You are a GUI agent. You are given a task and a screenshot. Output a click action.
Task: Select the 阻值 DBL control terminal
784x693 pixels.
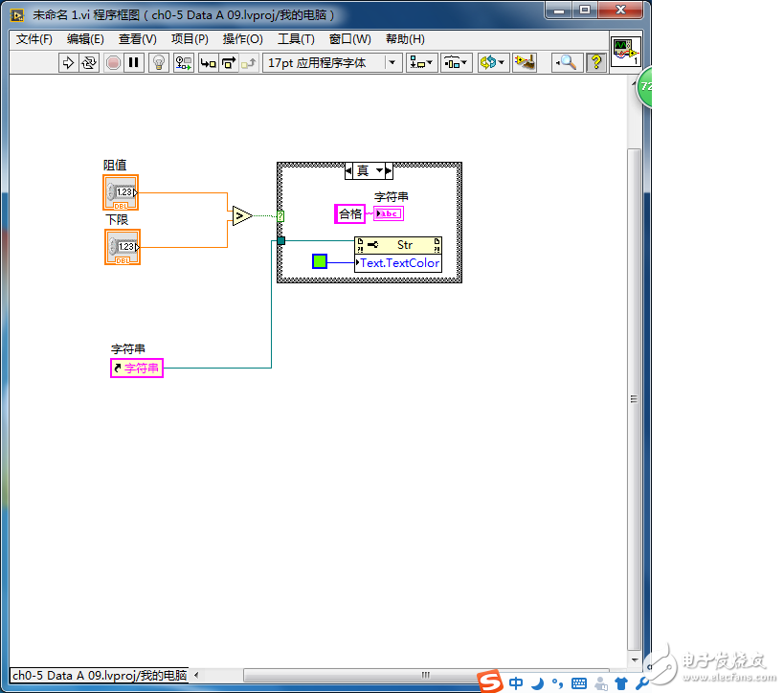pyautogui.click(x=121, y=192)
